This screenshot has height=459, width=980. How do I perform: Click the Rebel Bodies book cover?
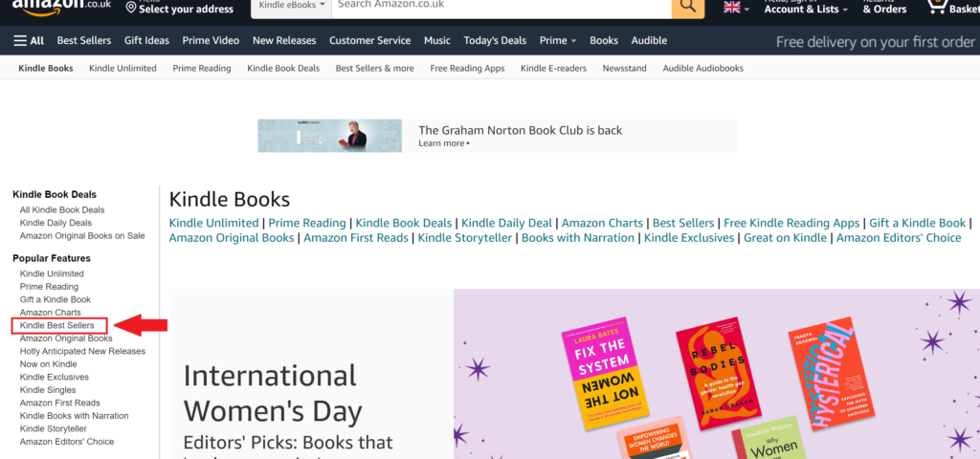[720, 372]
